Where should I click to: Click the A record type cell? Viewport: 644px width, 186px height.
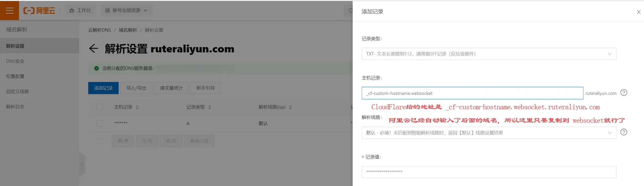188,123
